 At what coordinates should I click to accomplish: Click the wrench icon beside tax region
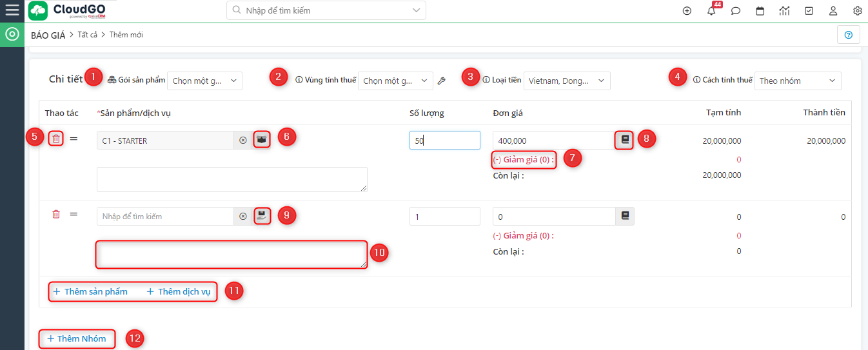click(442, 81)
